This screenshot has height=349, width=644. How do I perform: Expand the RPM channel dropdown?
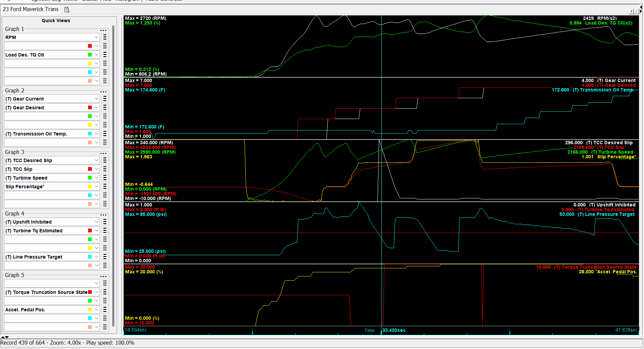[x=96, y=37]
